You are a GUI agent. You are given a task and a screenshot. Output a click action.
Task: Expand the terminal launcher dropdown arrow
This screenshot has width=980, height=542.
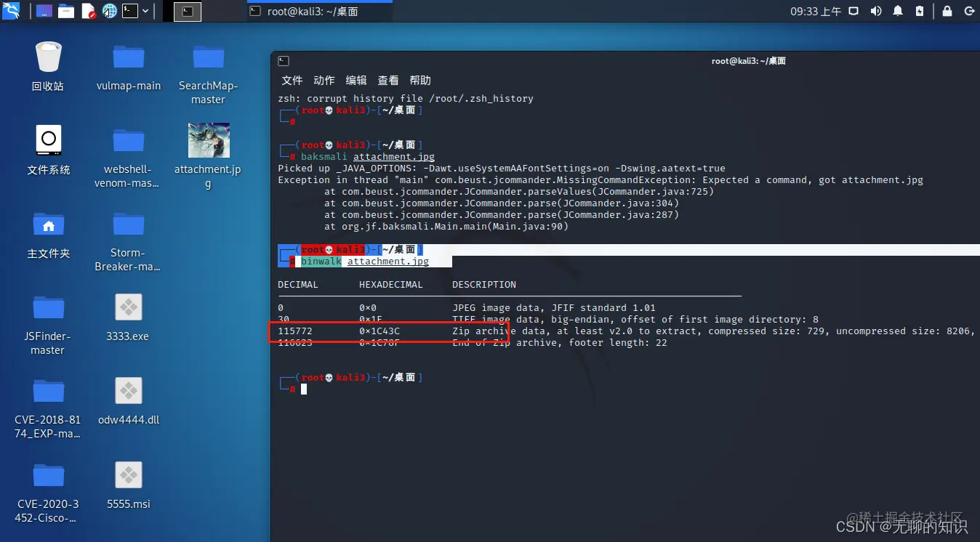coord(146,11)
